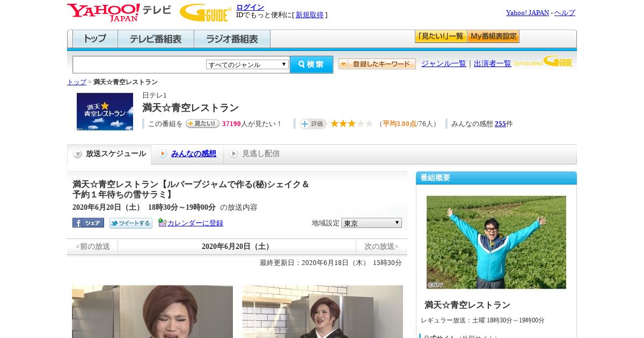
Task: Open the ヘルプ link
Action: (x=565, y=13)
